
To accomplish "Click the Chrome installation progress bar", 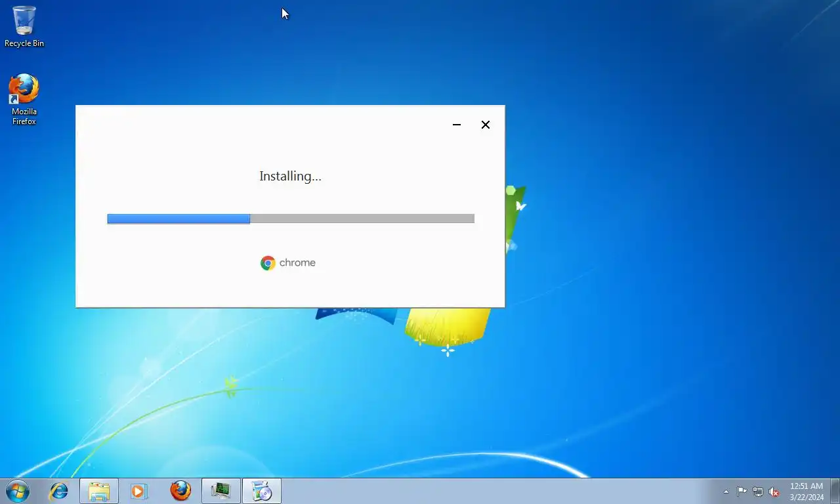I will coord(291,219).
